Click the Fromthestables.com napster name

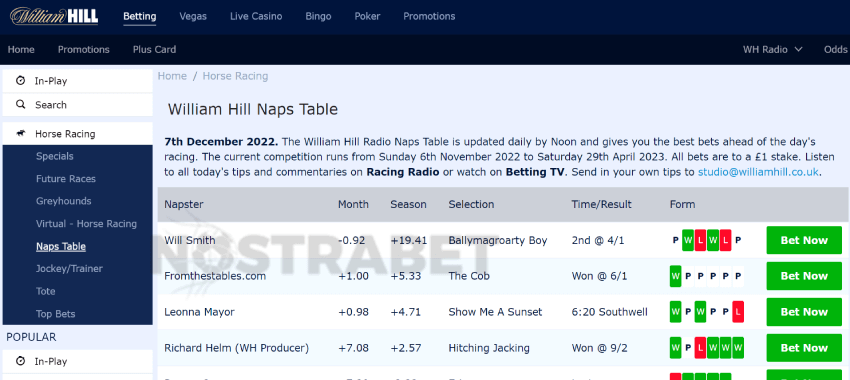pyautogui.click(x=215, y=276)
